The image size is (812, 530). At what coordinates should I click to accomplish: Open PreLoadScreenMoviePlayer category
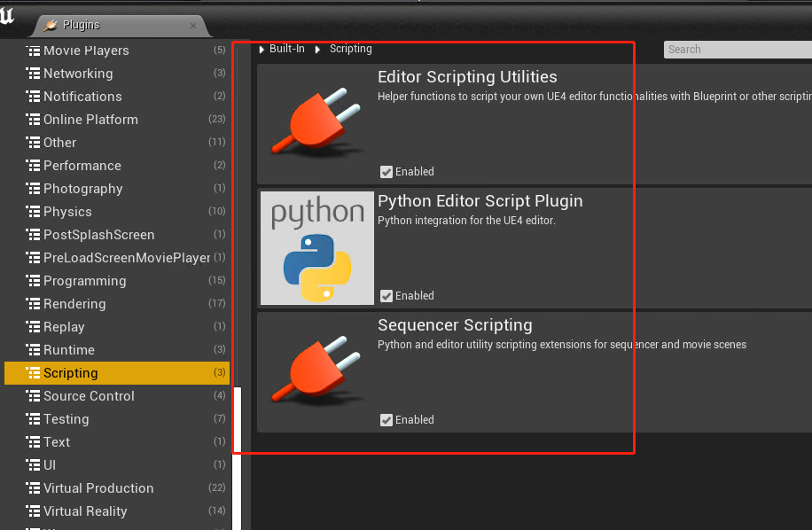(x=117, y=258)
